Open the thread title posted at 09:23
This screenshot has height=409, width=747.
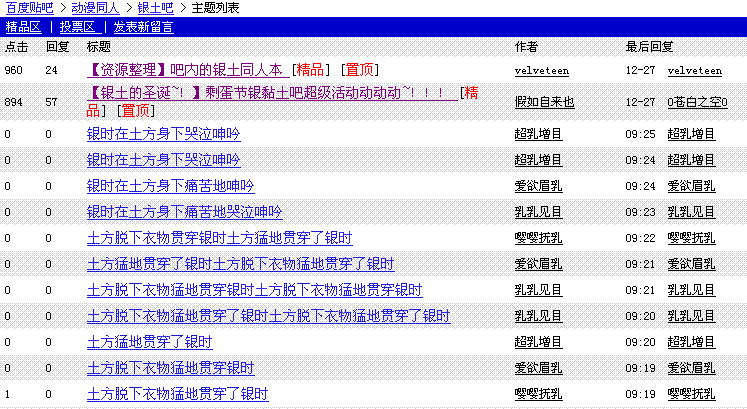185,212
